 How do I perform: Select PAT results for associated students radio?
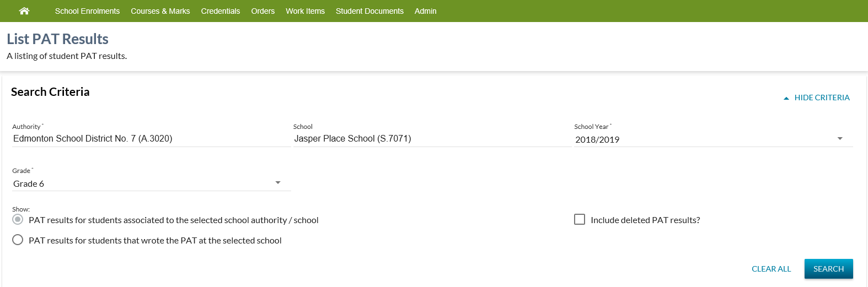tap(18, 219)
